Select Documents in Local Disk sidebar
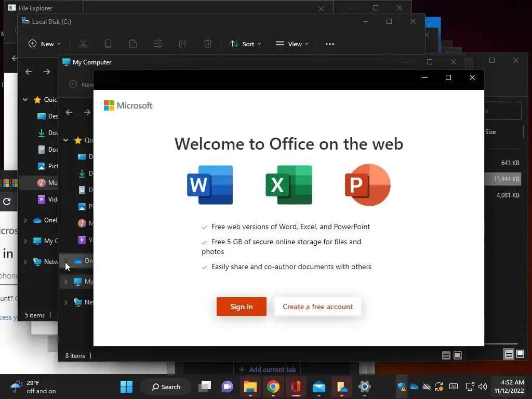 tap(47, 150)
